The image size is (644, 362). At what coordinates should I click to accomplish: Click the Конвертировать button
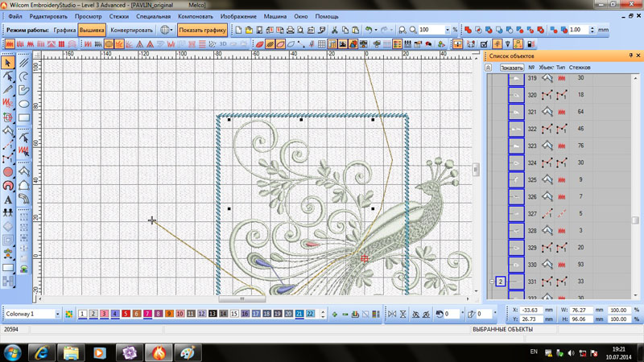131,30
